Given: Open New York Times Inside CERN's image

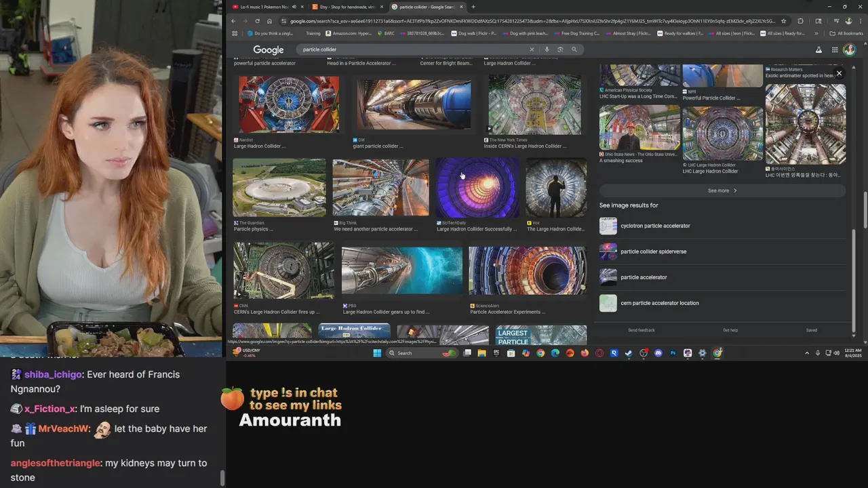Looking at the screenshot, I should pos(534,104).
